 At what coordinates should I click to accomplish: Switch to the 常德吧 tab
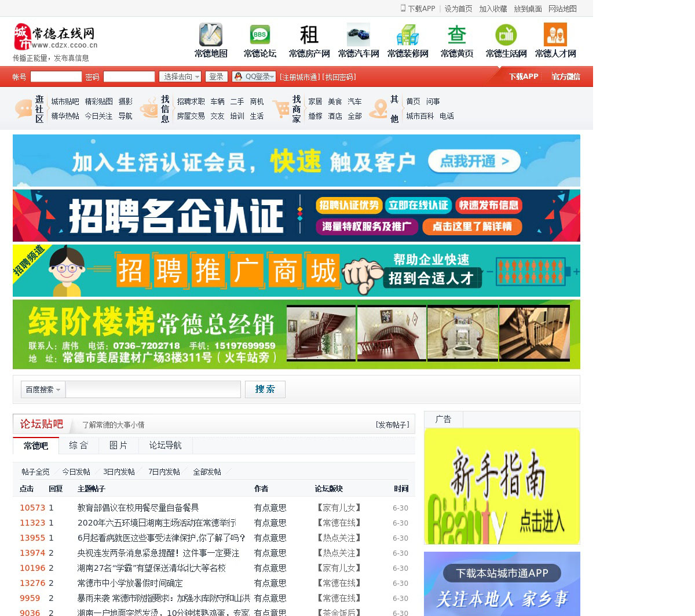click(x=36, y=446)
